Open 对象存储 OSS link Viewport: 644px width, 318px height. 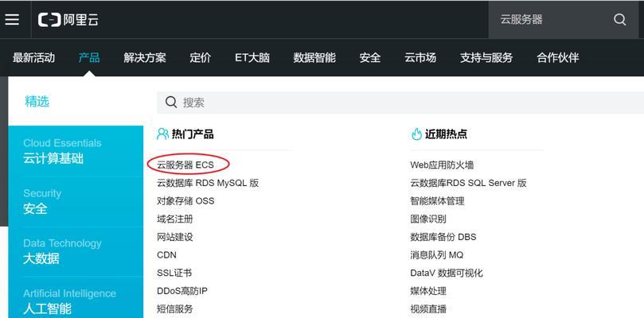185,201
